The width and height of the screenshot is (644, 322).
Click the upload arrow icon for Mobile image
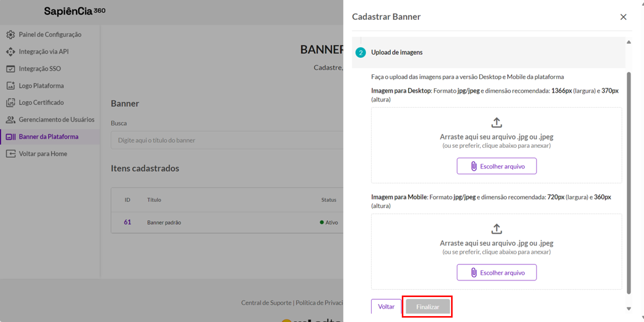[496, 229]
